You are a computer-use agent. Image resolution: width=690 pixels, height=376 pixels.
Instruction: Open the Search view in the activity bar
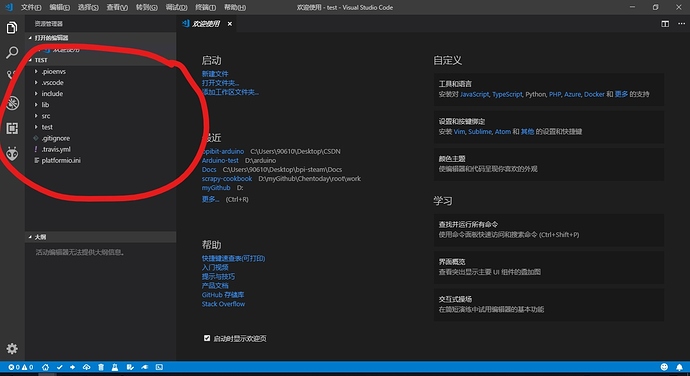coord(12,52)
